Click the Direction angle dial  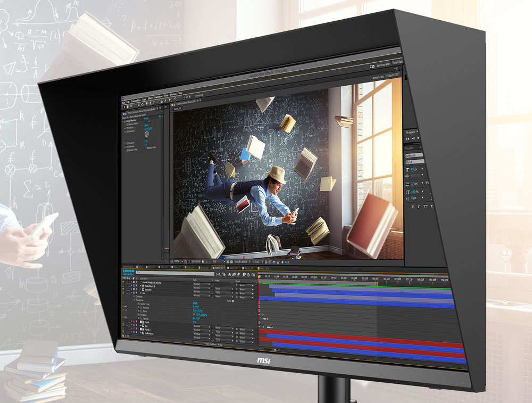(x=147, y=135)
